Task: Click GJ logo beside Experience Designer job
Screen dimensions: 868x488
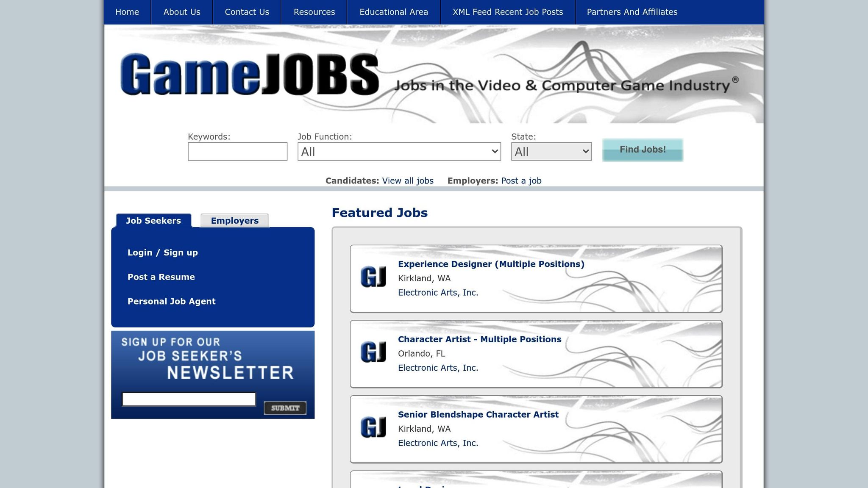Action: pos(373,277)
